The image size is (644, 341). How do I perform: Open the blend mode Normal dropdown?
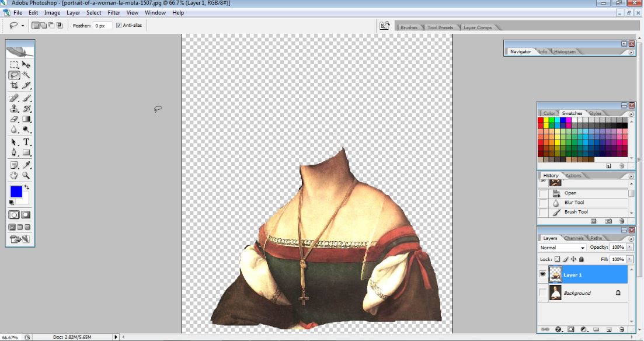click(562, 248)
